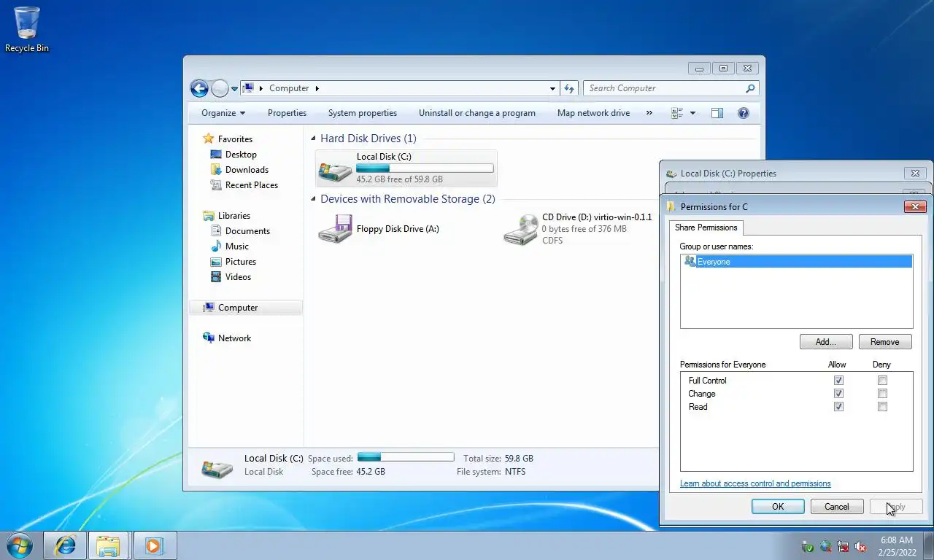Click the Local Disk (C:) capacity bar
Screen dimensions: 934x560
click(x=425, y=168)
